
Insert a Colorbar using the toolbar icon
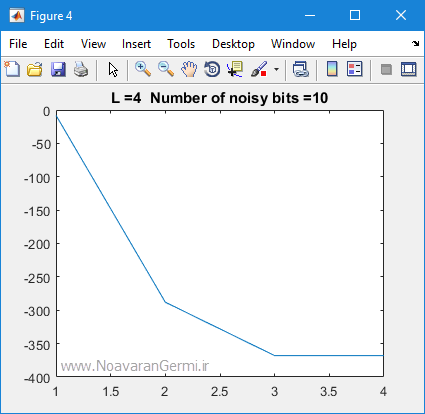tap(332, 70)
